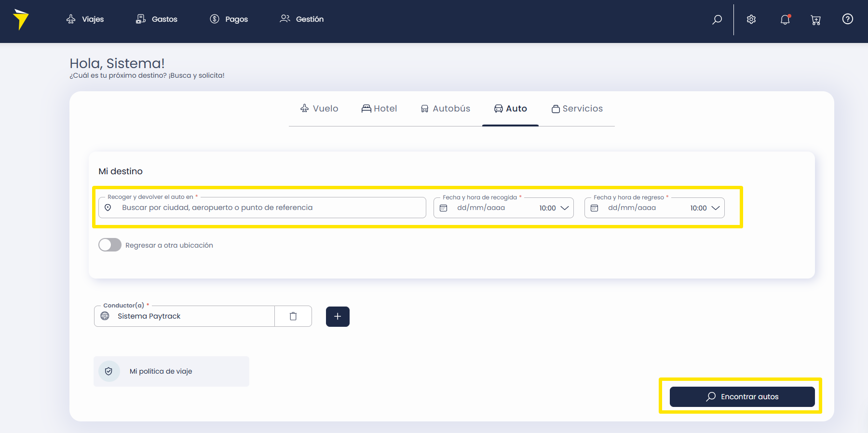
Task: Click the steering wheel driver icon
Action: [105, 316]
